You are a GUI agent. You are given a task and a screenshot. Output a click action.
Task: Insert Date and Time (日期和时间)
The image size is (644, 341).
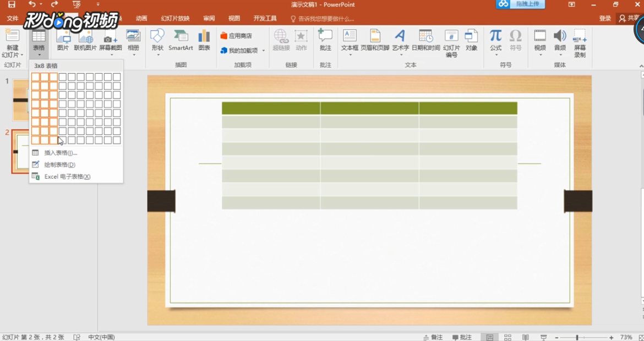click(x=426, y=40)
